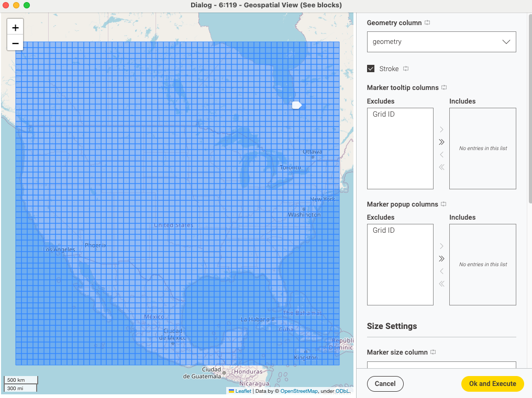The image size is (532, 398).
Task: Click the Geometry column info icon
Action: (427, 22)
